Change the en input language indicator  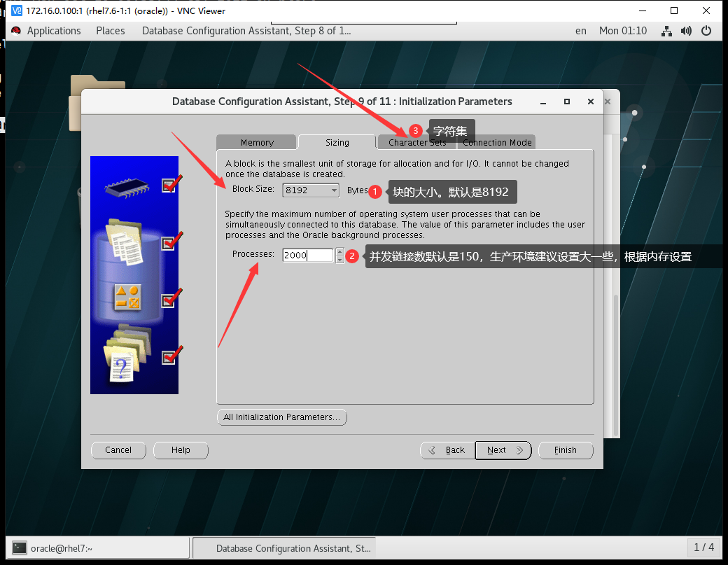[581, 31]
